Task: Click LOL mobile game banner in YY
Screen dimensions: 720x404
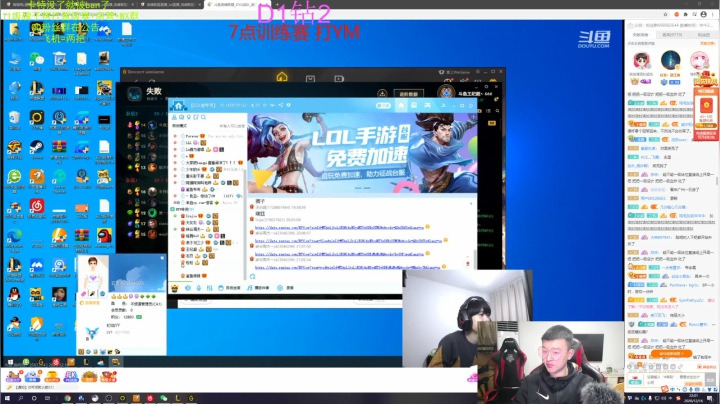Action: point(362,152)
